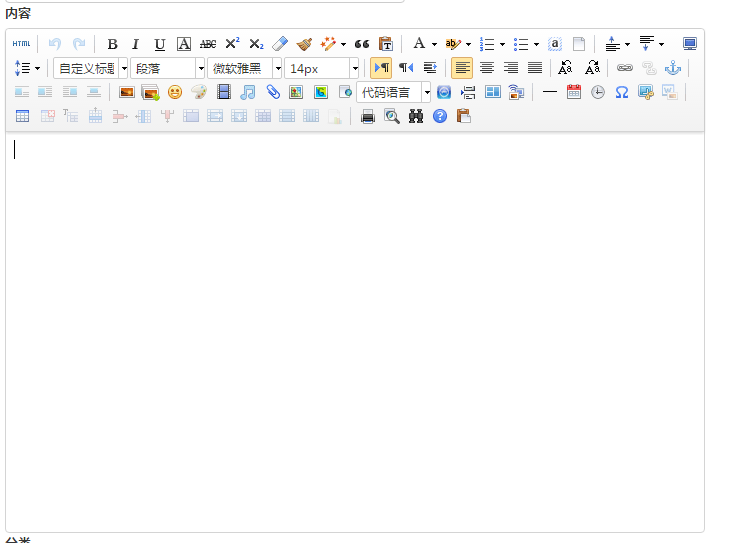Click the auto typeset magic wand
The height and width of the screenshot is (543, 753).
pos(328,44)
